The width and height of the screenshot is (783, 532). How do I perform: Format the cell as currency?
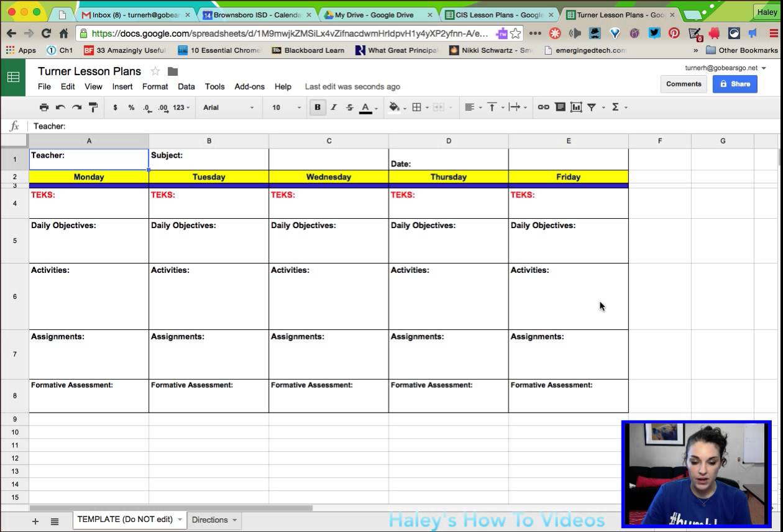(x=115, y=108)
